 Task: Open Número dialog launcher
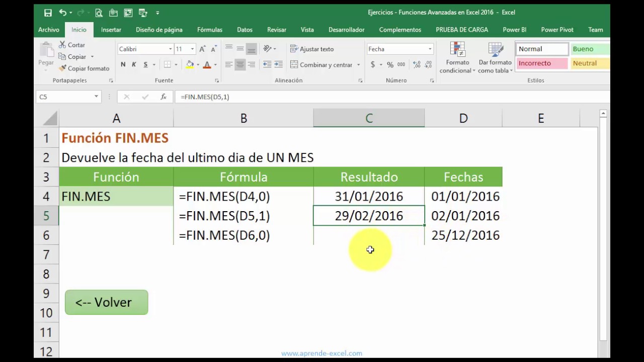tap(432, 80)
